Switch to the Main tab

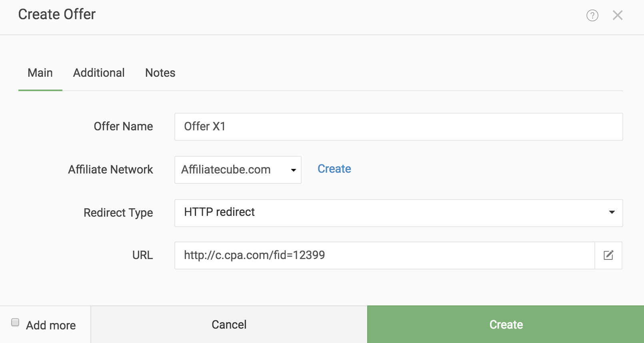click(x=40, y=73)
